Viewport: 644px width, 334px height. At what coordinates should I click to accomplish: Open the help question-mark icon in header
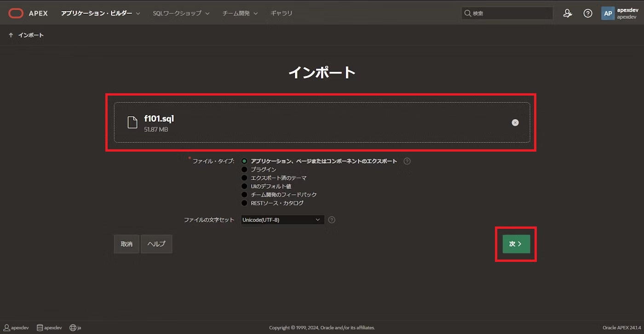588,13
